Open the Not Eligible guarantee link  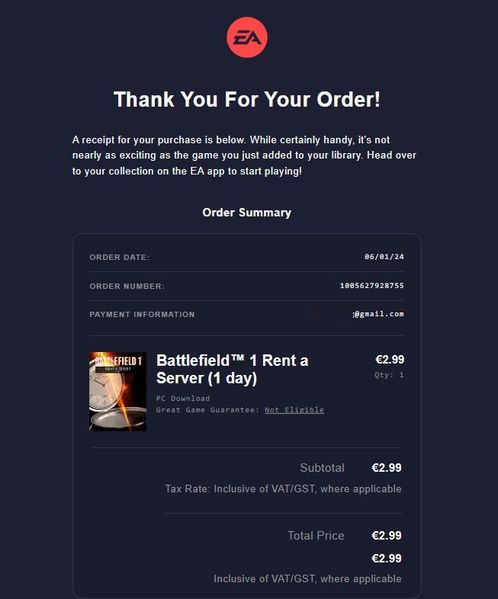pos(294,410)
